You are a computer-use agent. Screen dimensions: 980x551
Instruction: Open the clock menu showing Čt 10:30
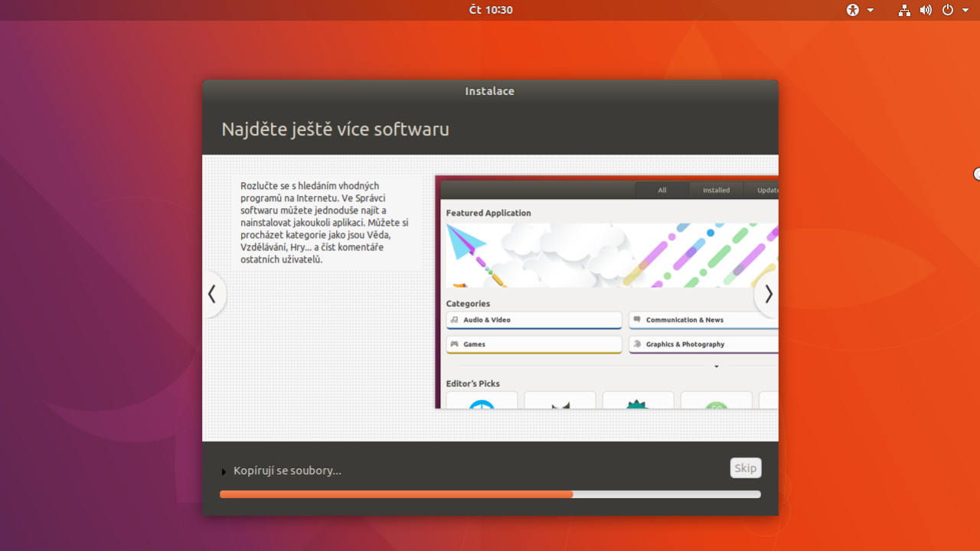pyautogui.click(x=490, y=10)
